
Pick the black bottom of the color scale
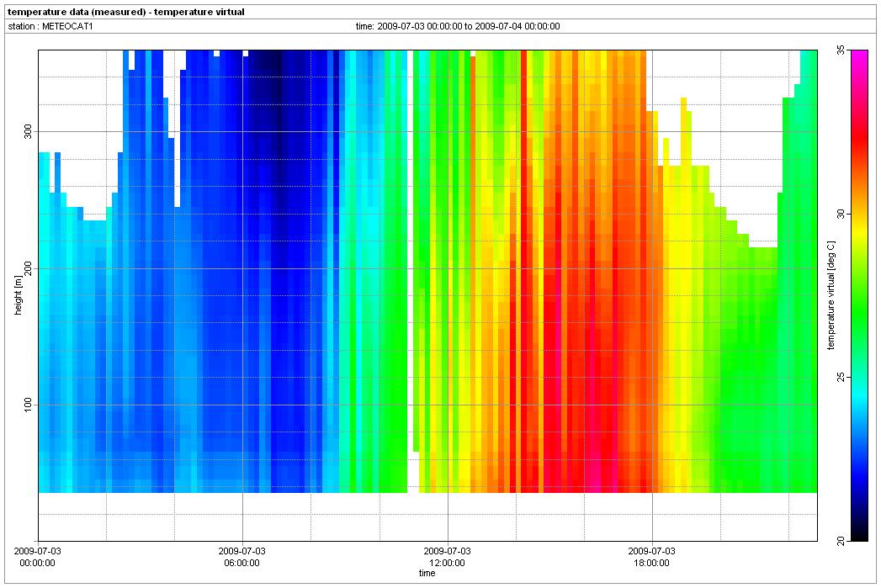pos(859,535)
